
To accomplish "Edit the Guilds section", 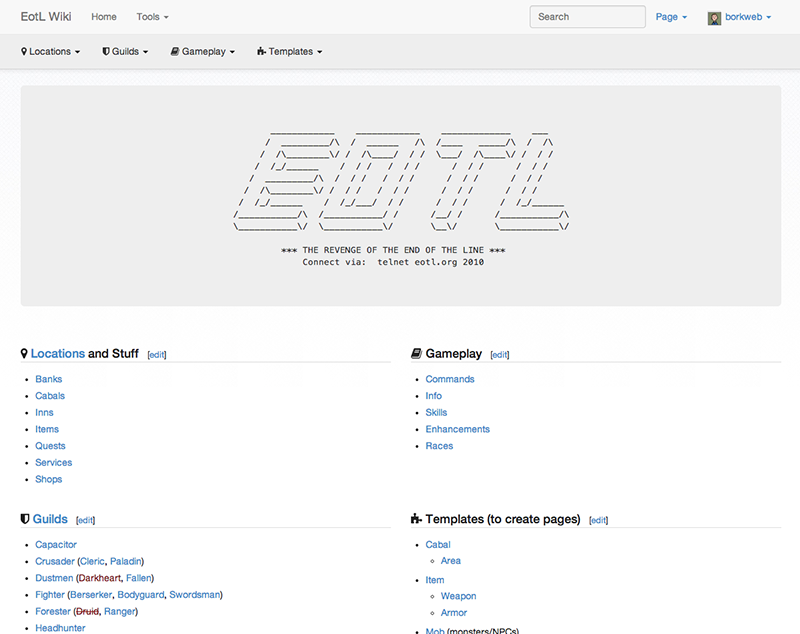I will pos(85,520).
